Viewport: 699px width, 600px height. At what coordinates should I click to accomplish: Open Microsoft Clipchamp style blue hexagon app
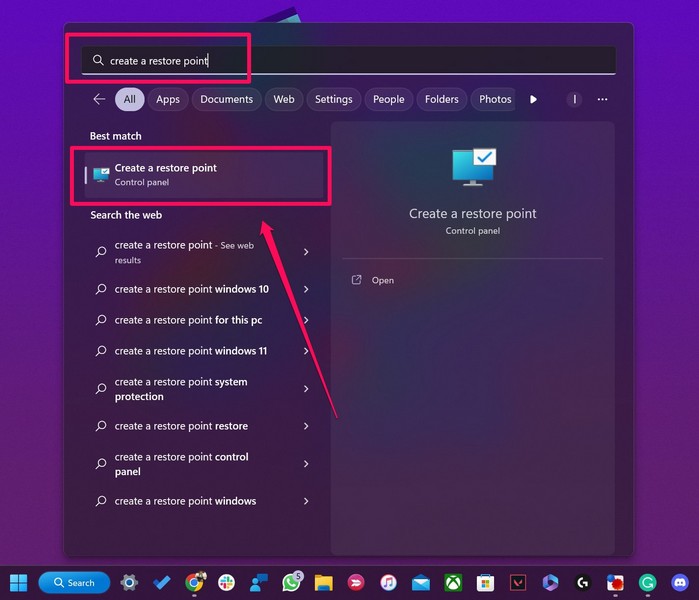[x=550, y=583]
